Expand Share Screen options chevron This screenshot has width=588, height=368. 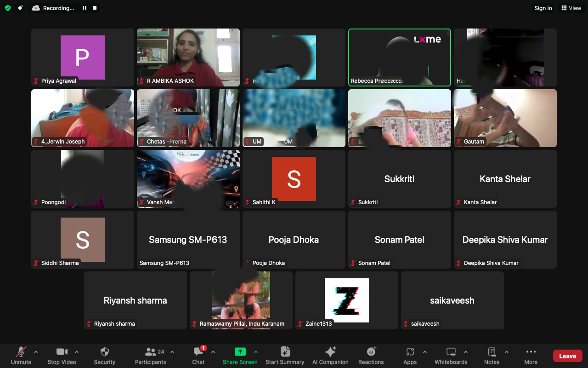click(x=256, y=352)
